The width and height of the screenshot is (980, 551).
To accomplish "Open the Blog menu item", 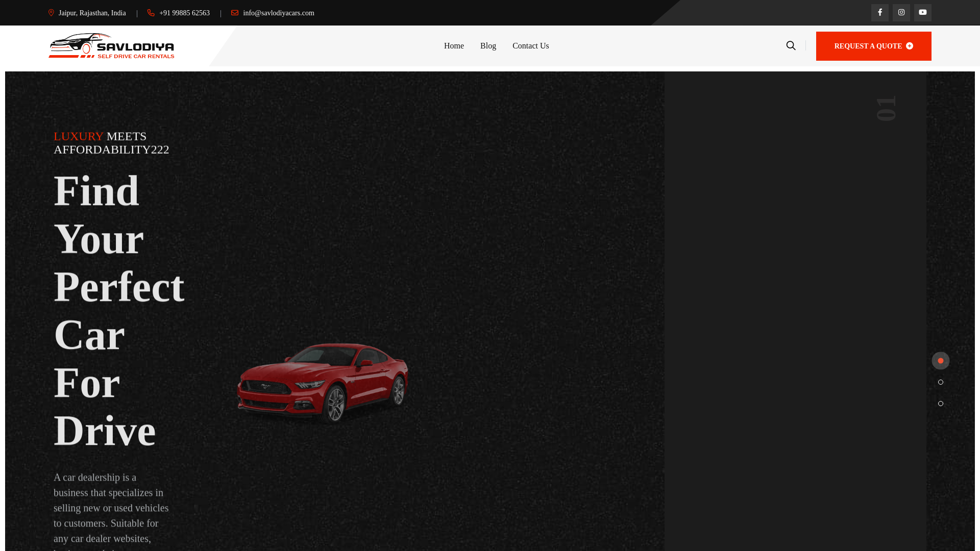I will [x=488, y=46].
